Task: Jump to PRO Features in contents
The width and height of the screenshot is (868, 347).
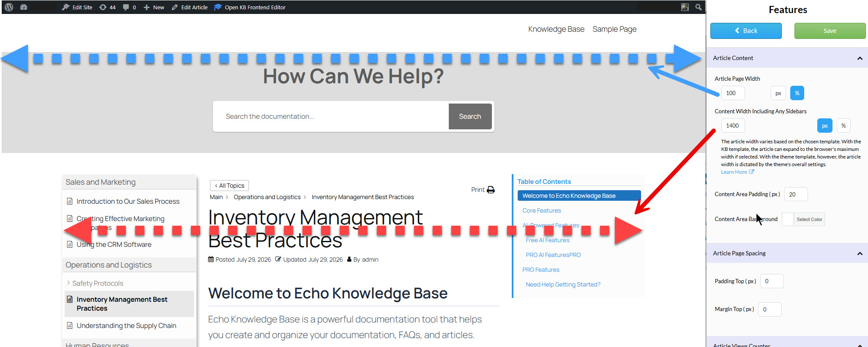Action: click(541, 270)
